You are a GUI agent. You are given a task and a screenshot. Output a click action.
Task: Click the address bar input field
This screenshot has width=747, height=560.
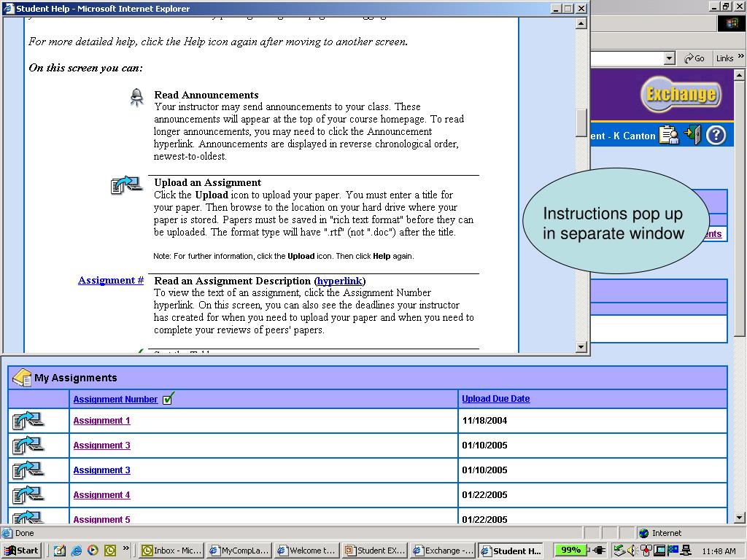tap(627, 58)
